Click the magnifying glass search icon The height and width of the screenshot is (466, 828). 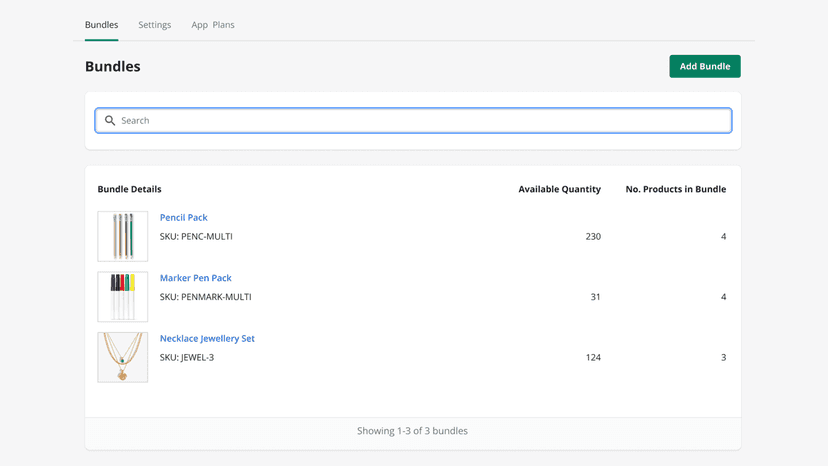tap(110, 120)
